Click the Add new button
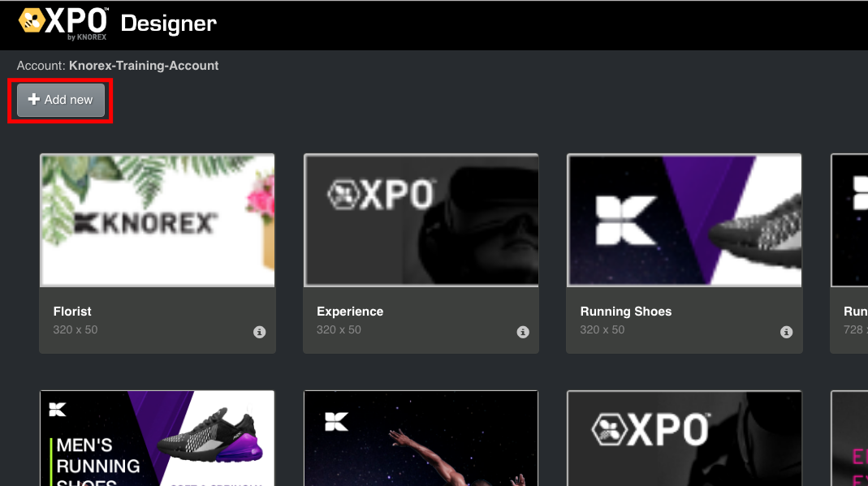This screenshot has width=868, height=486. click(x=61, y=100)
